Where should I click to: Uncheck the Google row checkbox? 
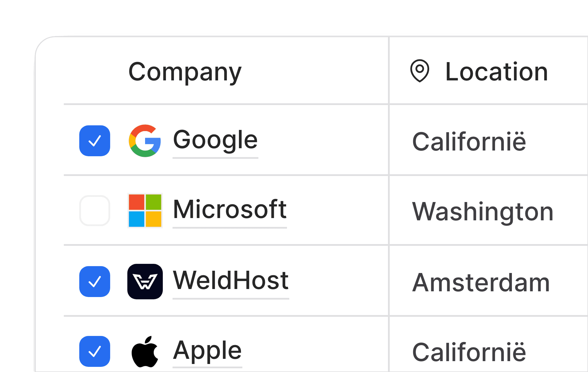[x=95, y=141]
